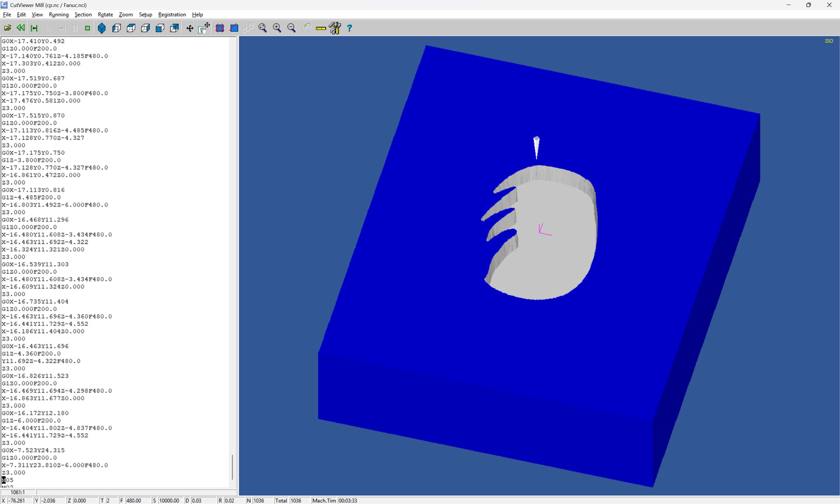840x504 pixels.
Task: Click the greyed-out icon left of the ruler
Action: point(307,28)
